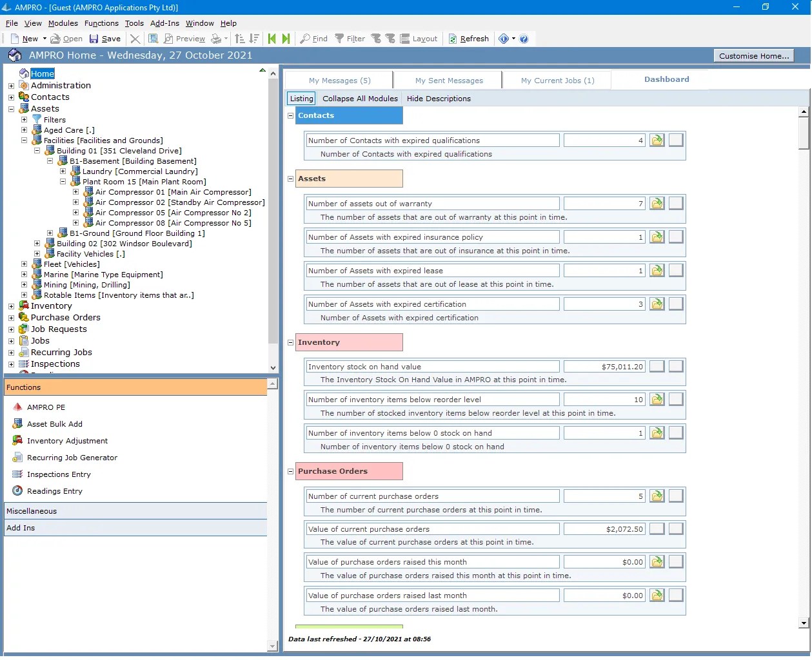Click Hide Descriptions button
This screenshot has height=660, width=812.
tap(439, 99)
